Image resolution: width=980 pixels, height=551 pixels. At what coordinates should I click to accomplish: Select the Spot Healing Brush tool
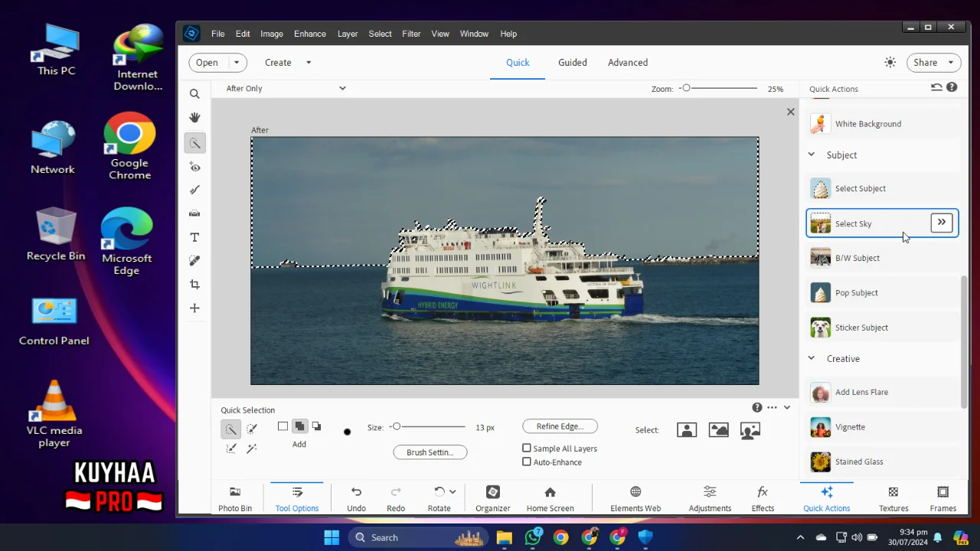[x=194, y=261]
